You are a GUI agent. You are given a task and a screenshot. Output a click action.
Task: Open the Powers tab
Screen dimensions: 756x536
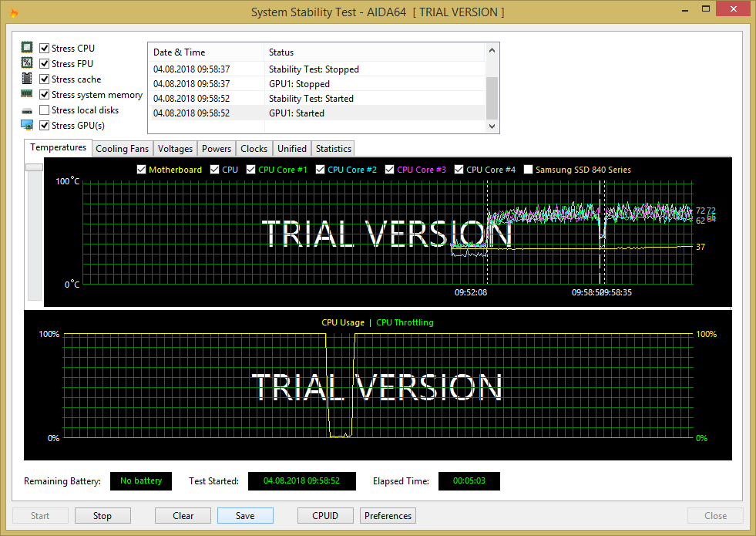point(217,149)
